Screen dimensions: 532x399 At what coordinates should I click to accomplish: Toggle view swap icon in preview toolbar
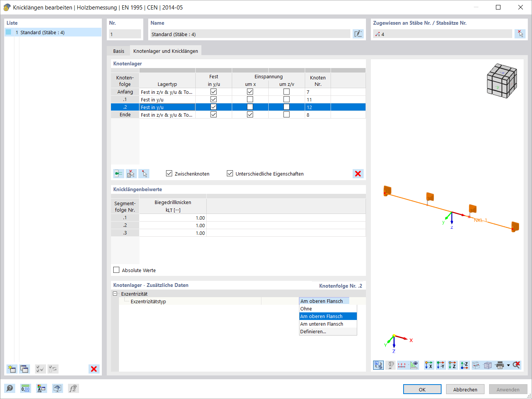click(378, 365)
